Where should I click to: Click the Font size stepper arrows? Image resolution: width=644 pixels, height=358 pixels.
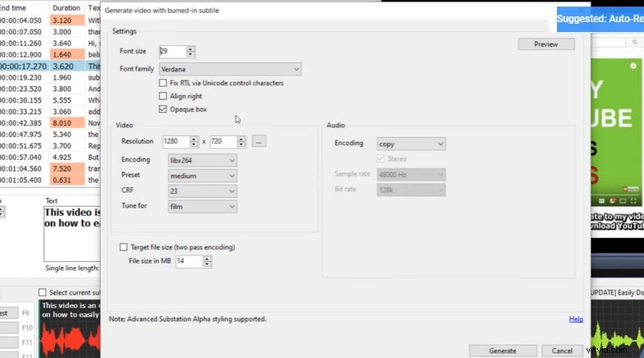pos(191,52)
